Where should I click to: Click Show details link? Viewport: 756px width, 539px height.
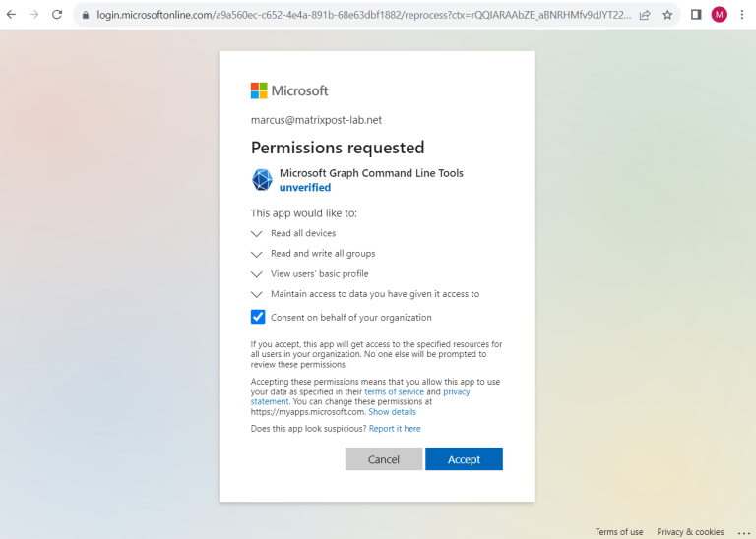point(392,412)
